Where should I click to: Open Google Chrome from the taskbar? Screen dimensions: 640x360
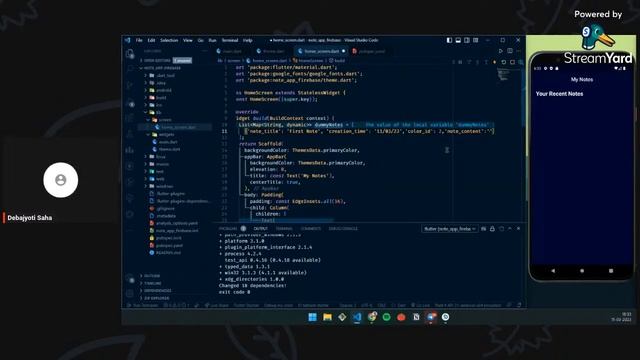pyautogui.click(x=372, y=317)
